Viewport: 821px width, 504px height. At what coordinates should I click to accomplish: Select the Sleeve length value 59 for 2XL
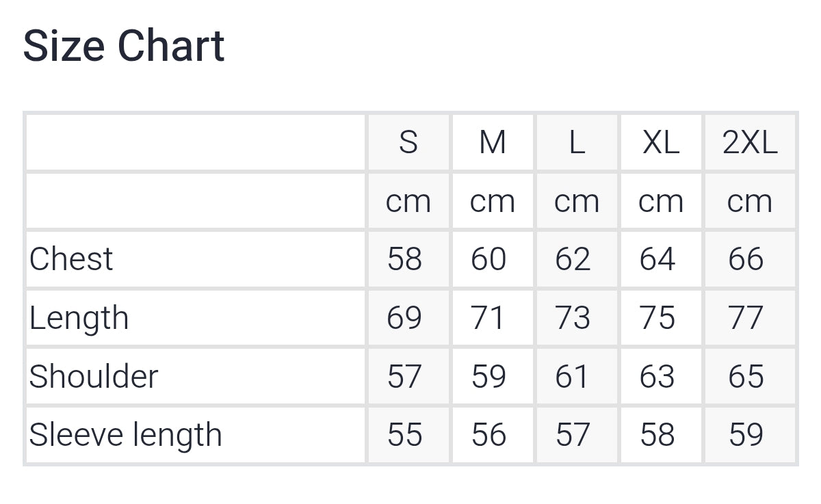[746, 435]
